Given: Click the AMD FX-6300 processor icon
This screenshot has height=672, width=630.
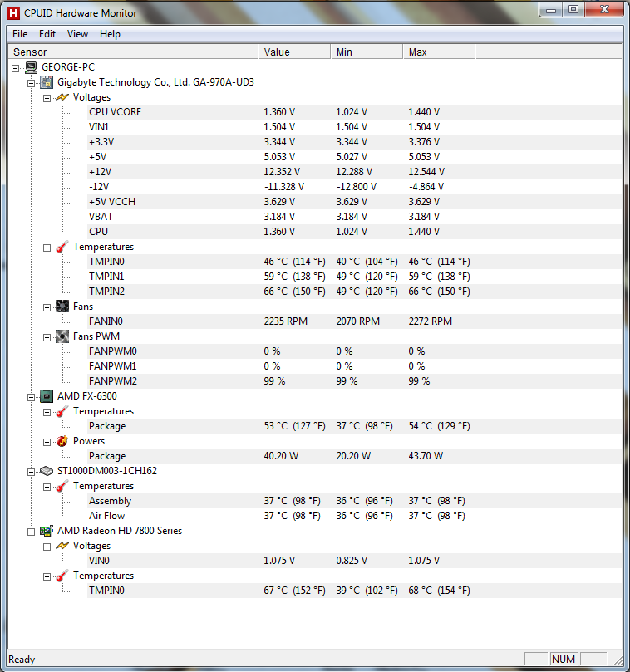Looking at the screenshot, I should [47, 396].
